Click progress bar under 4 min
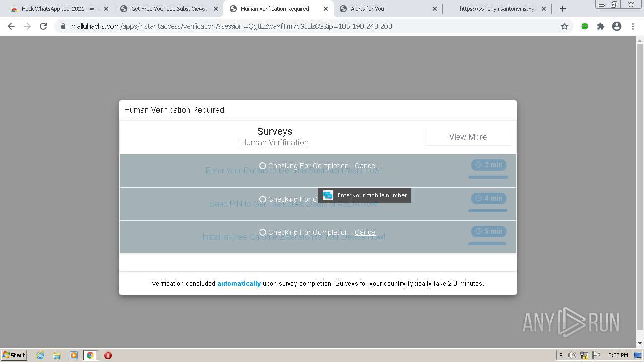This screenshot has width=644, height=362. (488, 211)
